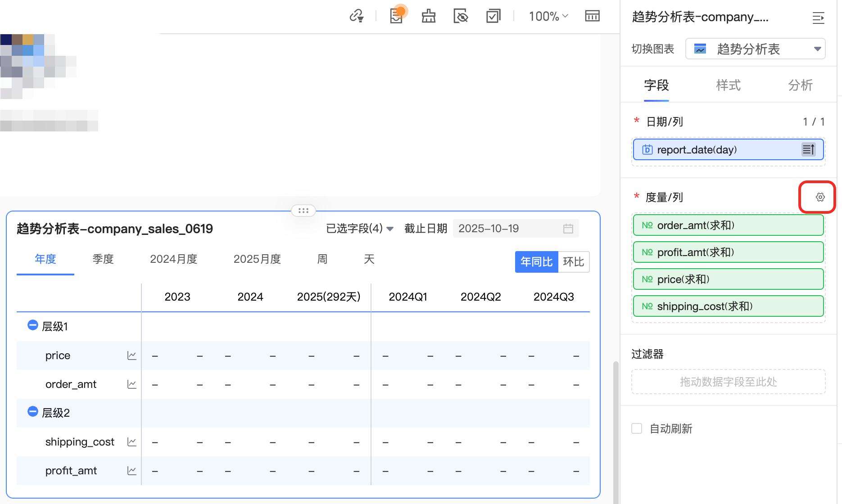Click the sort icon on report_date field

coord(808,149)
